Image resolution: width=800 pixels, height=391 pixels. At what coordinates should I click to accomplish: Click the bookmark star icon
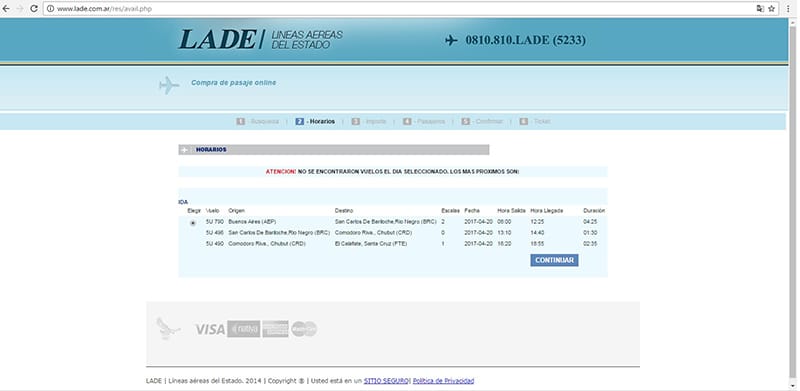771,9
